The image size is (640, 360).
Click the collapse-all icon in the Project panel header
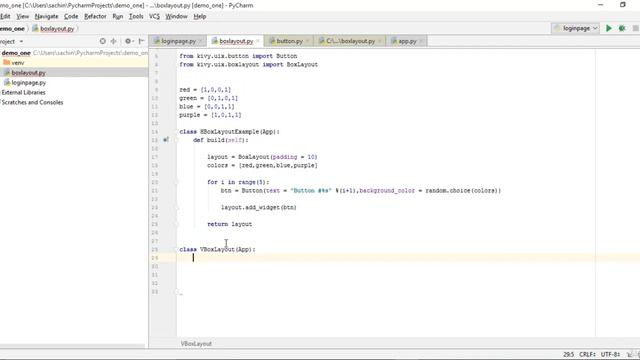pyautogui.click(x=113, y=41)
